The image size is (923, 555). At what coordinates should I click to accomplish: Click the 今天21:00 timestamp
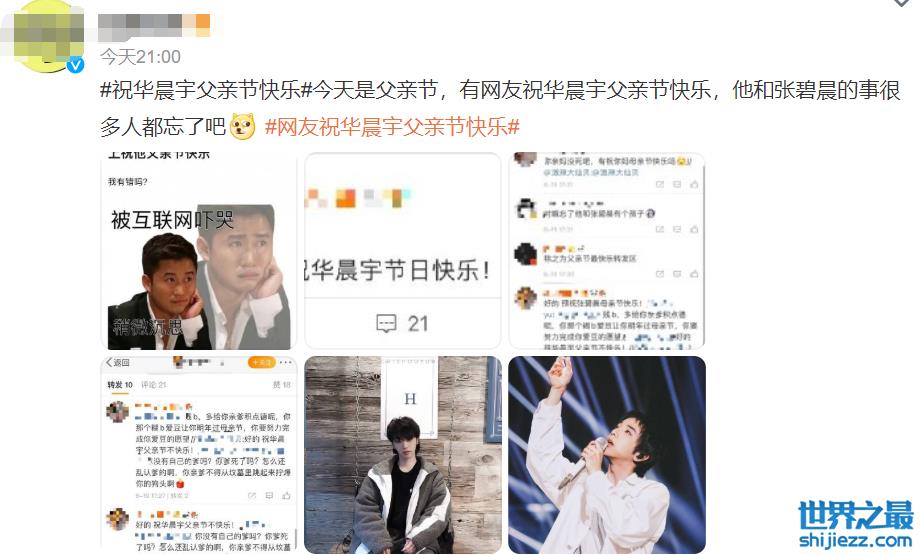coord(140,57)
